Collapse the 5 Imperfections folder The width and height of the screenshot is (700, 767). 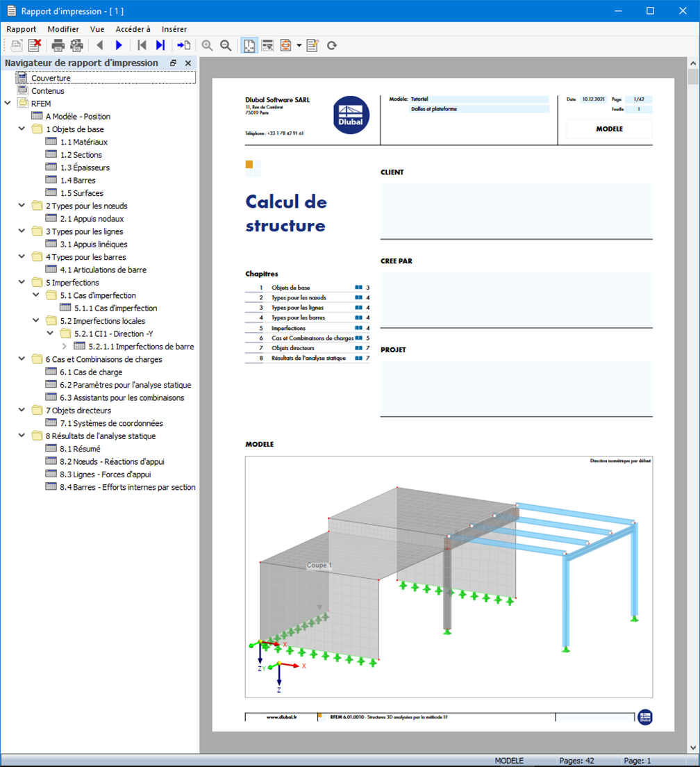(22, 282)
